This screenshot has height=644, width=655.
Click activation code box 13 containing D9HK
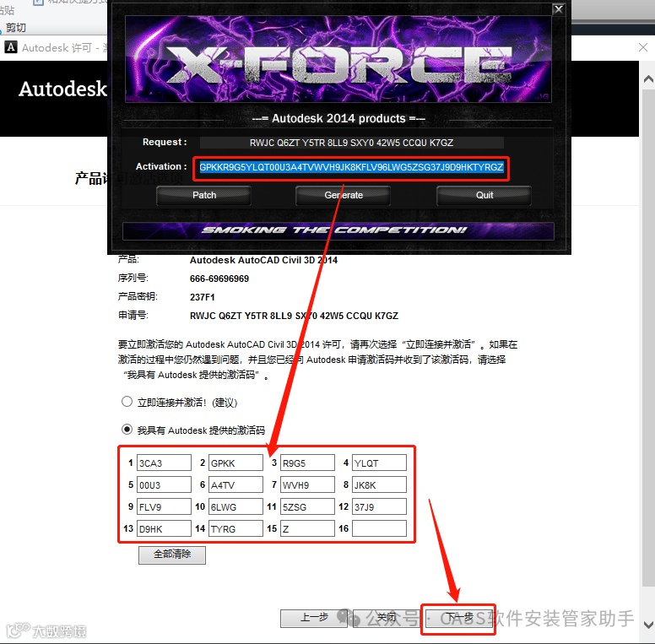click(x=164, y=528)
